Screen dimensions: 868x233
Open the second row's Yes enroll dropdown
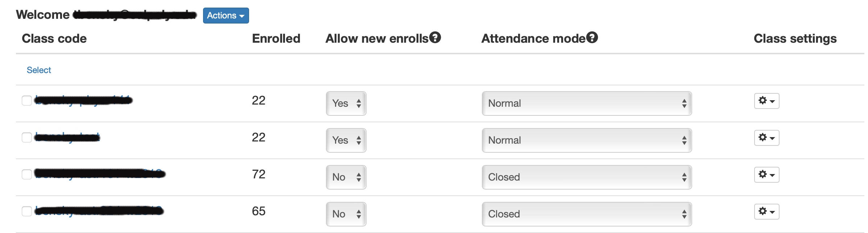346,140
